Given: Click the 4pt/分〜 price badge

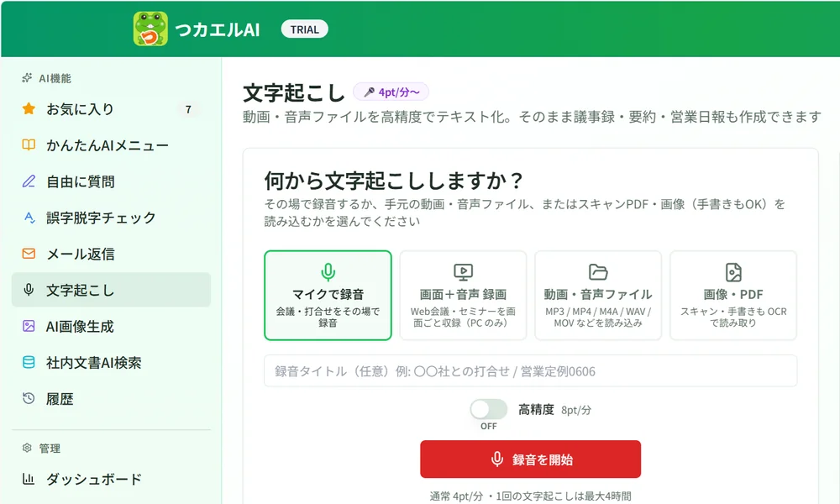Looking at the screenshot, I should click(x=391, y=92).
